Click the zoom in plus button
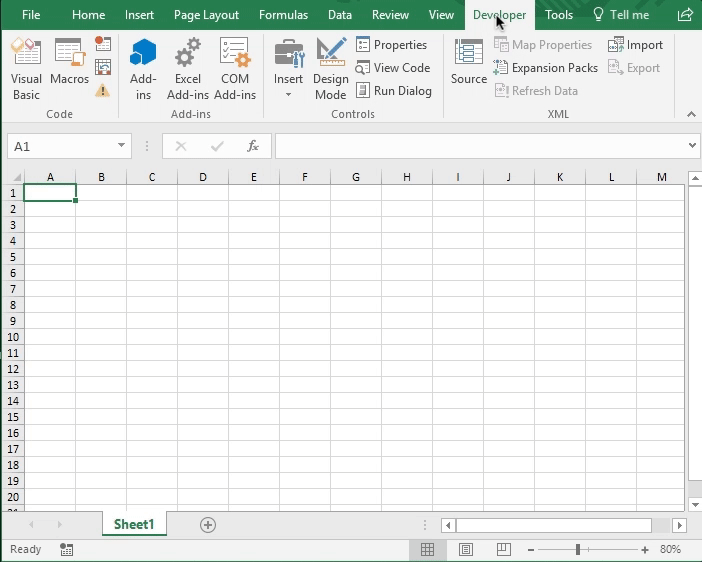The image size is (702, 562). click(x=645, y=549)
